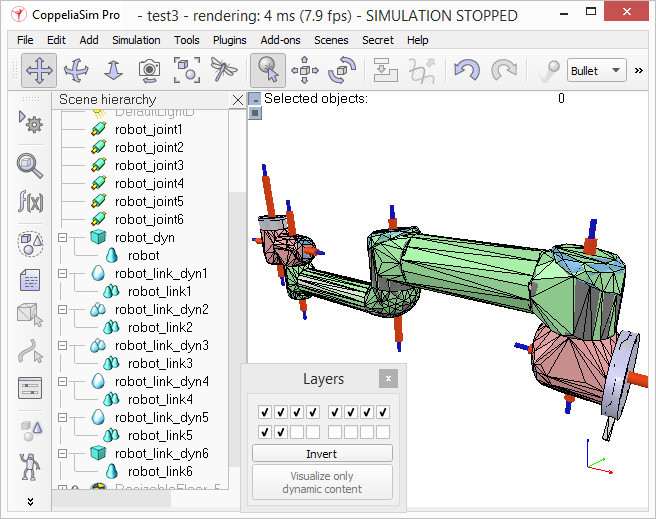Click the Invert layers button
Viewport: 656px width, 519px height.
pyautogui.click(x=322, y=454)
